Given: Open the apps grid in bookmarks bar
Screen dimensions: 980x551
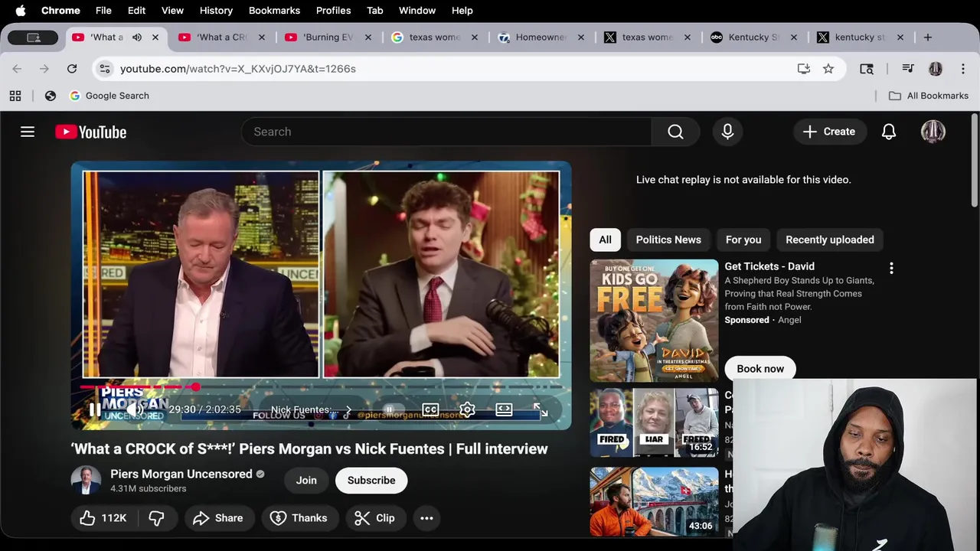Looking at the screenshot, I should tap(15, 96).
